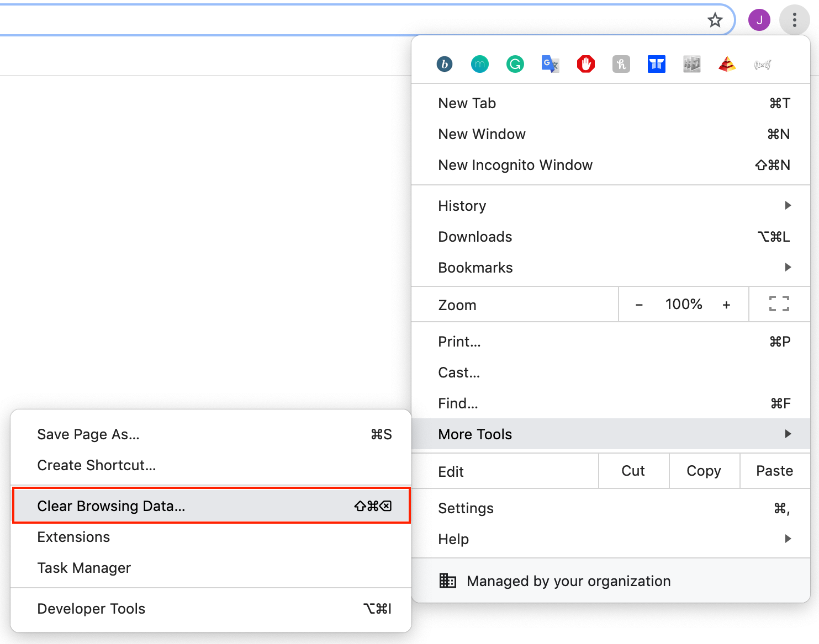
Task: Select Create Shortcut... in submenu
Action: (211, 465)
